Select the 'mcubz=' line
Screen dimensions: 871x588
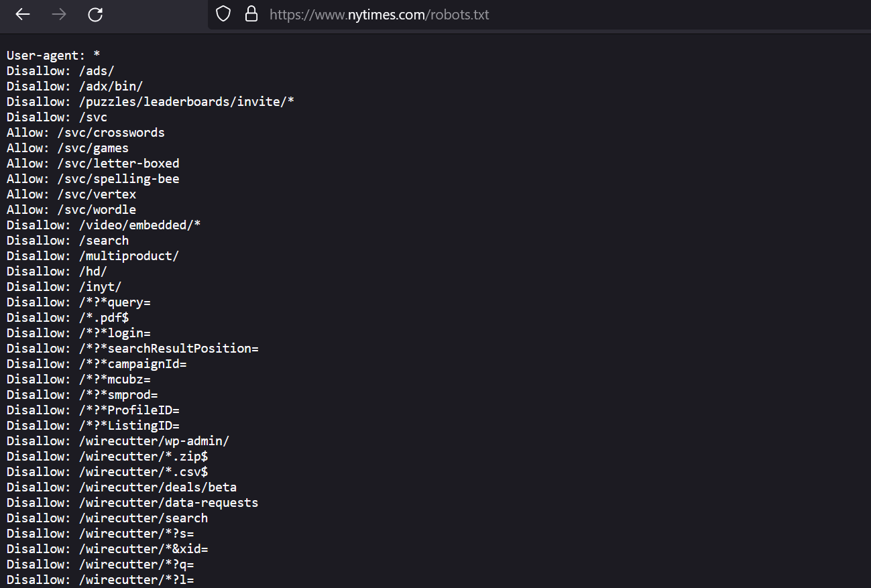point(78,379)
